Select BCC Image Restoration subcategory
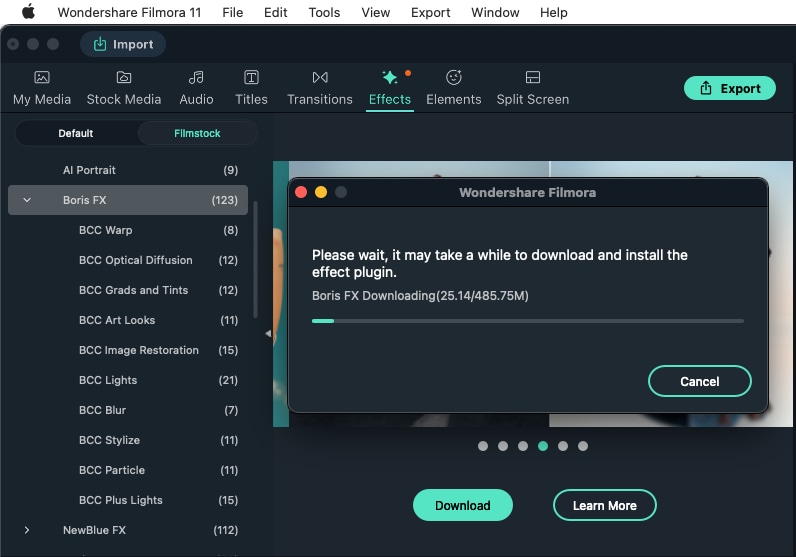796x557 pixels. pyautogui.click(x=128, y=350)
